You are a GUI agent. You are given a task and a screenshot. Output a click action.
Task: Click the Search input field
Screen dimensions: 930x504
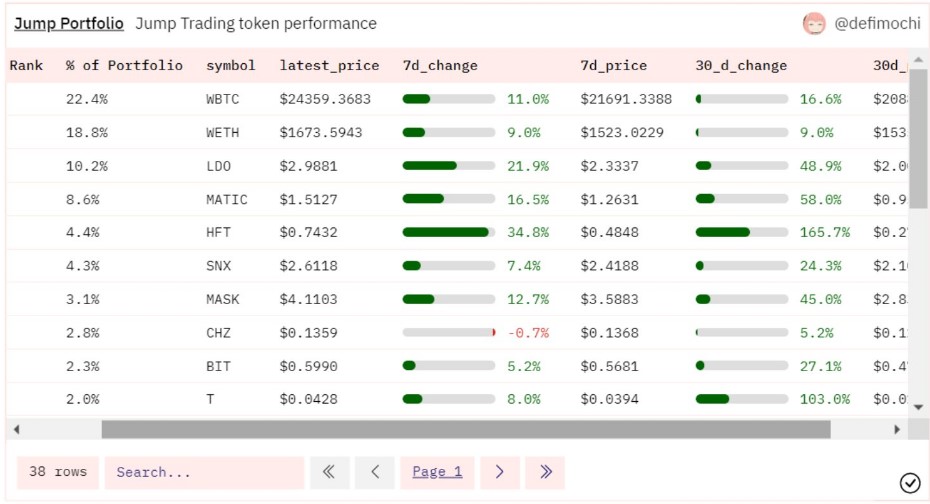point(204,472)
